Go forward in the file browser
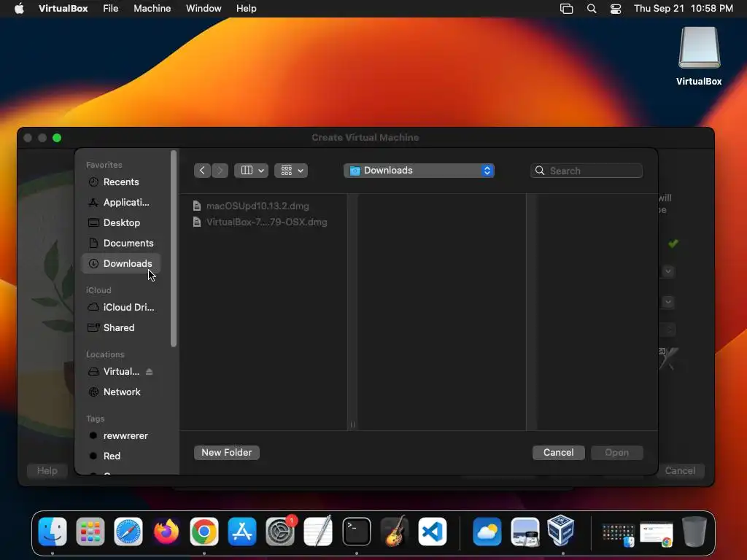Screen dimensions: 747x560 coord(220,171)
